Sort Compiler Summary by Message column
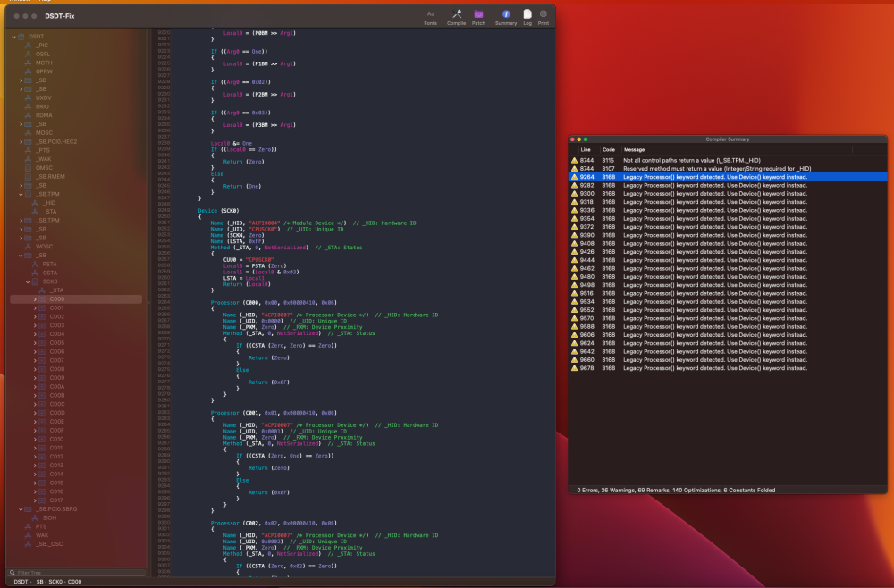Screen dimensions: 894x588 click(634, 150)
